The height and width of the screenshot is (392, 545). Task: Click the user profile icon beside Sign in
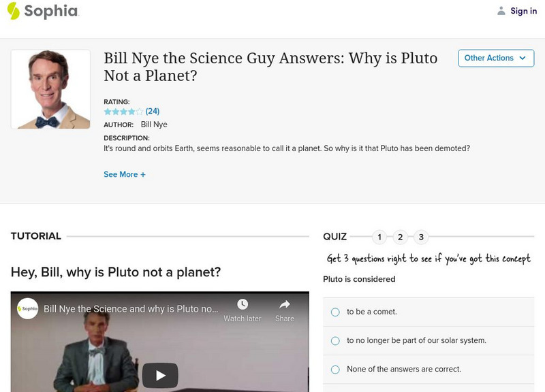[501, 11]
